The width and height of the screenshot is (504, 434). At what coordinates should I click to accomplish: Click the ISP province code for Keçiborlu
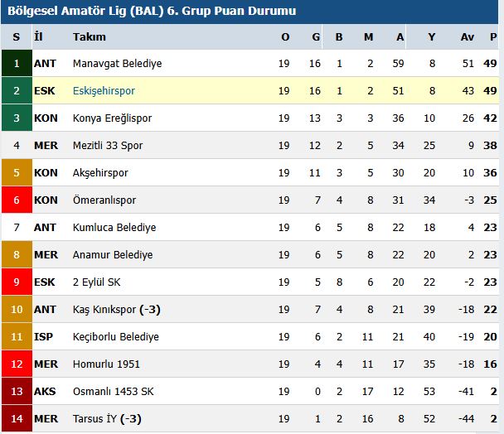coord(43,336)
